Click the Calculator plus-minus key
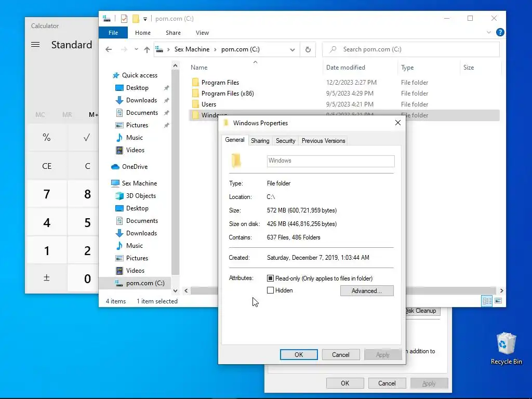Image resolution: width=532 pixels, height=399 pixels. coord(47,278)
